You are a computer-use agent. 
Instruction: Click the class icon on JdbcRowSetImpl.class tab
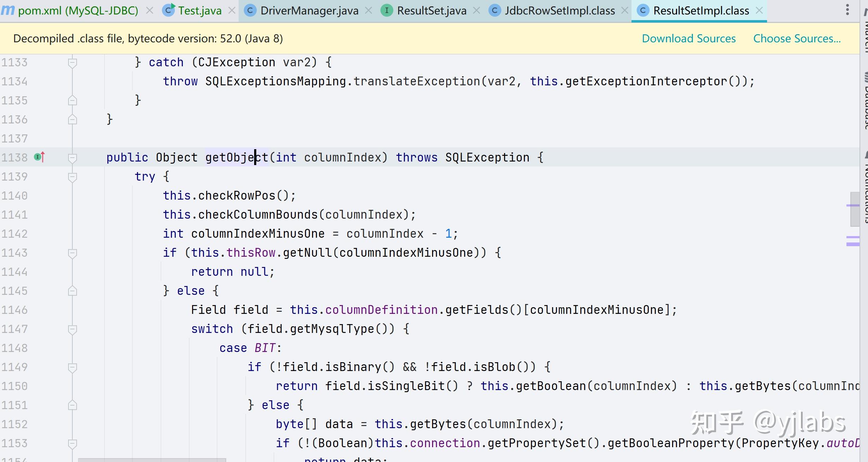click(x=495, y=11)
